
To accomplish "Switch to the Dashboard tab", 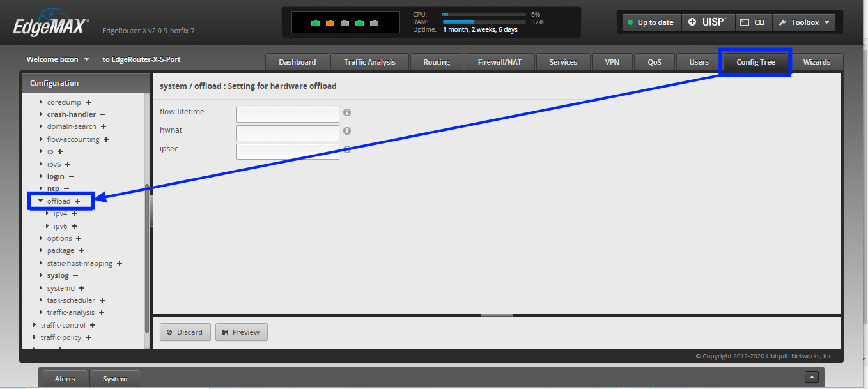I will (x=297, y=62).
